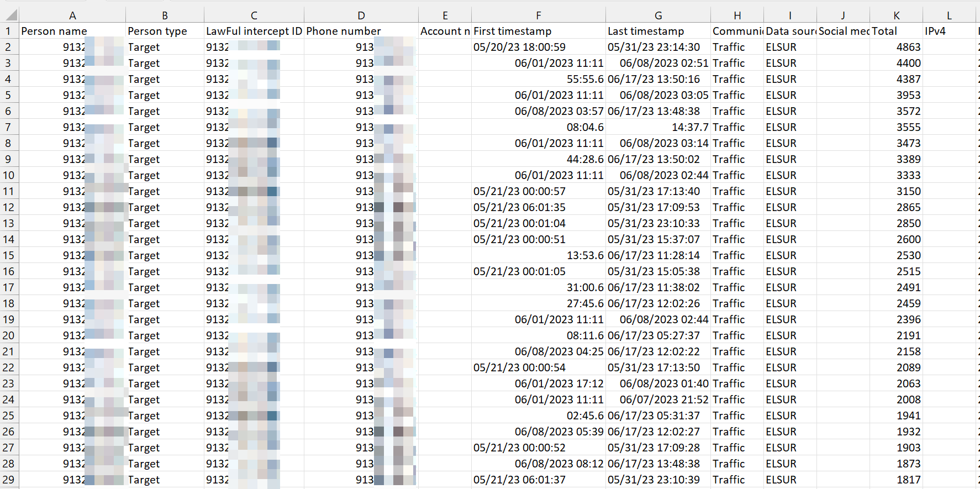This screenshot has width=980, height=489.
Task: Select row 29 header
Action: [x=9, y=480]
